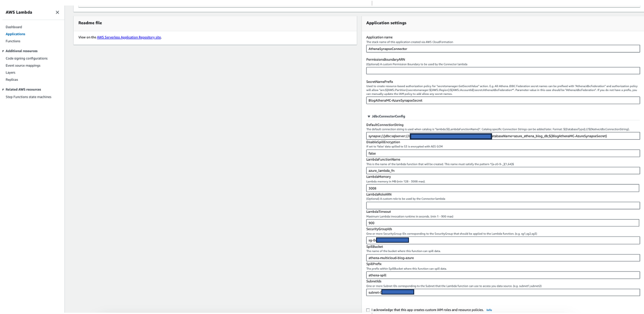Open Code signing configurations
644x314 pixels.
click(26, 58)
